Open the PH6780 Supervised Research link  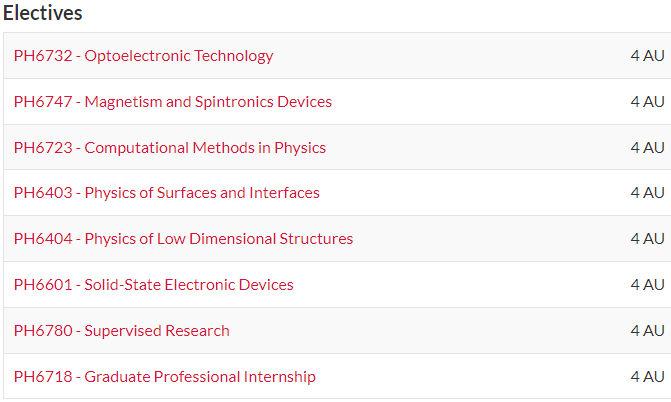click(x=122, y=331)
